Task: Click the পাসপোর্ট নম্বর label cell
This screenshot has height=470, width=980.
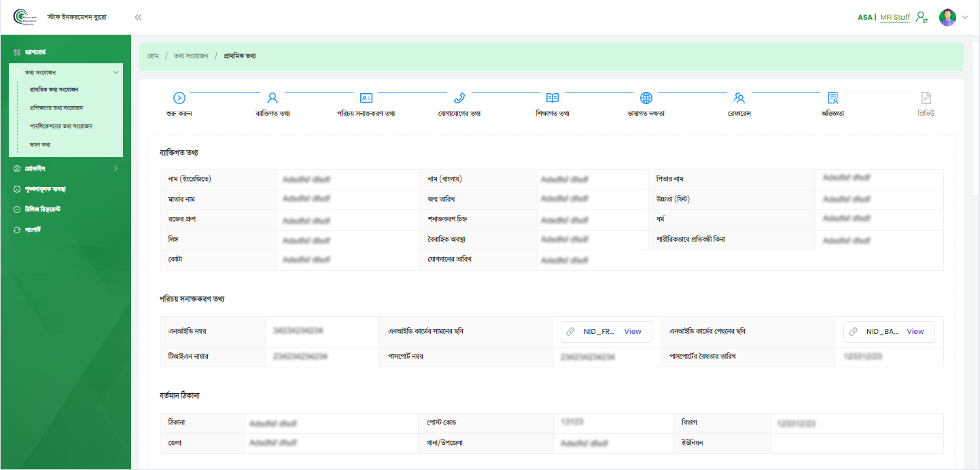Action: pyautogui.click(x=466, y=357)
